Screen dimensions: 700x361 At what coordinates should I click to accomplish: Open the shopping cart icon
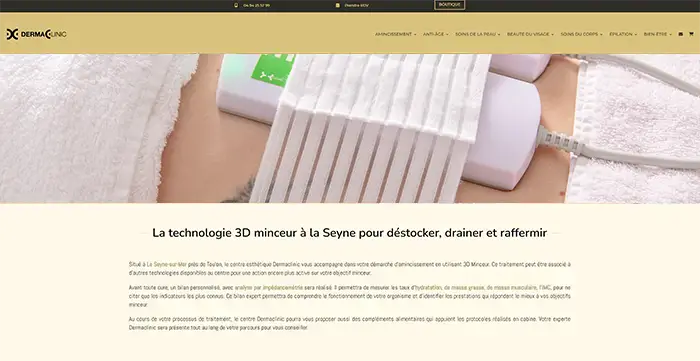(x=691, y=34)
